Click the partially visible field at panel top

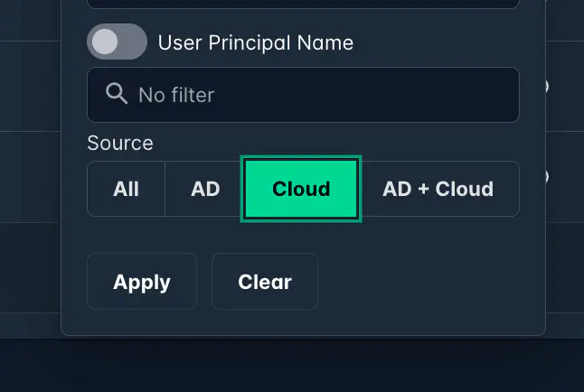(303, 5)
